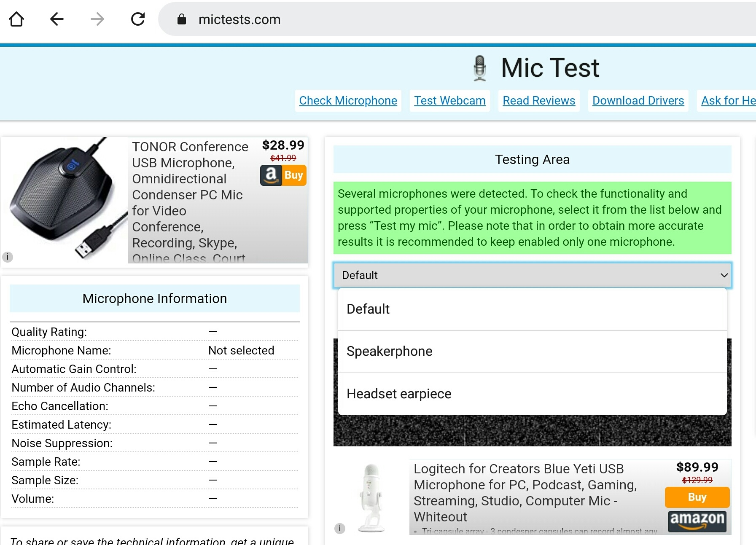Screen dimensions: 756x545
Task: Tap the Mic Test microphone logo
Action: [x=479, y=68]
